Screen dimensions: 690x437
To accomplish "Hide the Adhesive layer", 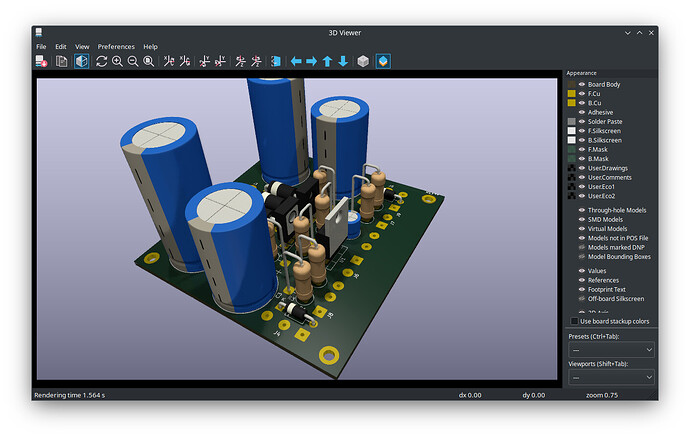I will click(x=582, y=112).
